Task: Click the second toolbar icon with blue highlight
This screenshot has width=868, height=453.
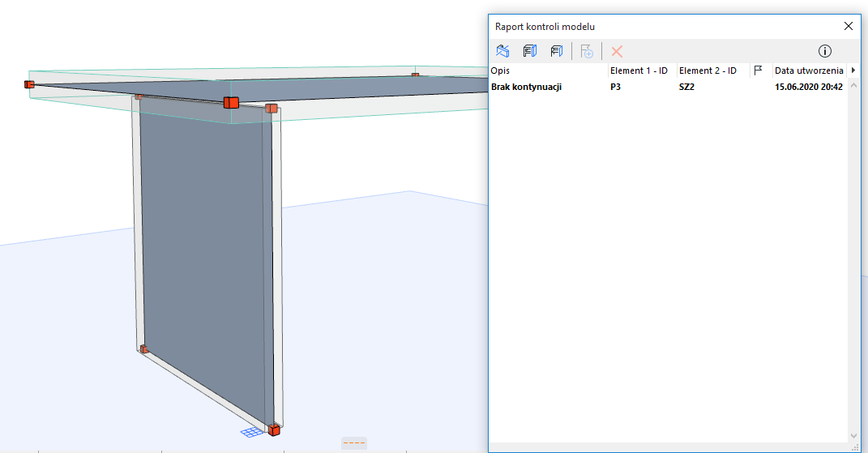Action: pyautogui.click(x=530, y=51)
